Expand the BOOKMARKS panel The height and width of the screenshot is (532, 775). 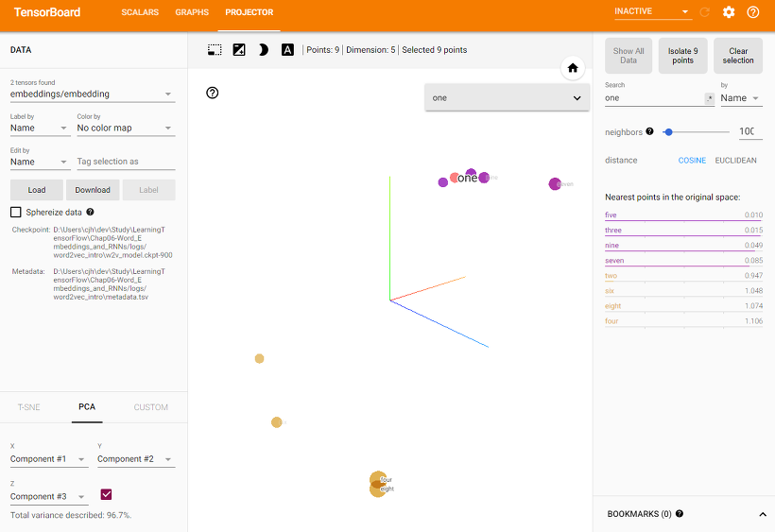762,514
